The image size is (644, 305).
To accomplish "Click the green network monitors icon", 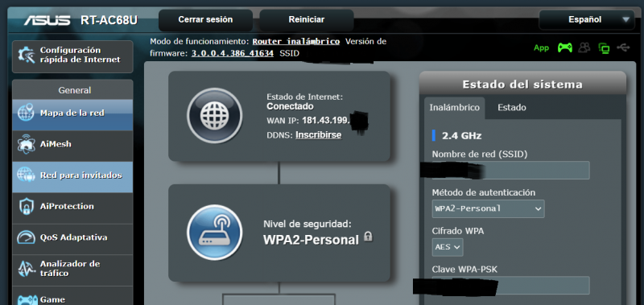I will point(604,48).
